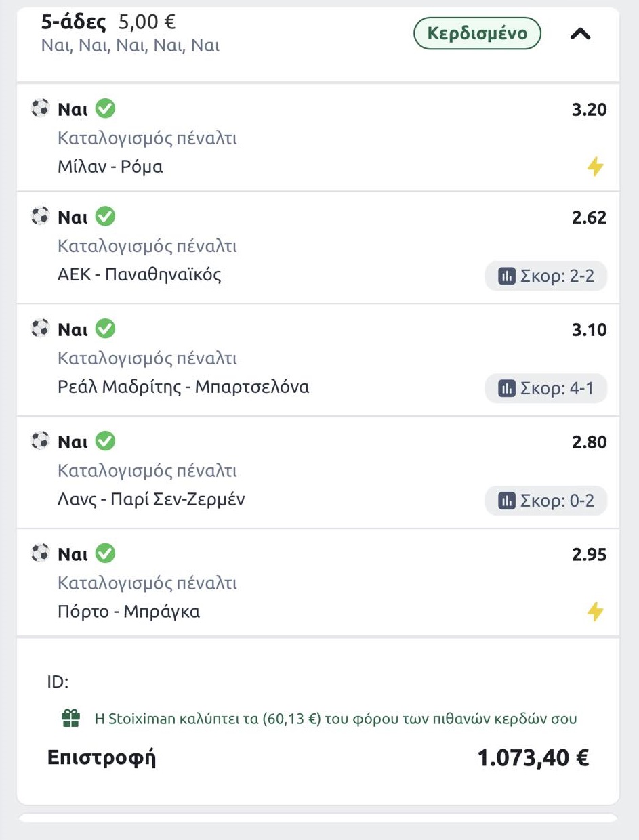Viewport: 639px width, 840px height.
Task: Click the lightning bolt icon for Πόρτο - Μπράγκα
Action: point(595,612)
